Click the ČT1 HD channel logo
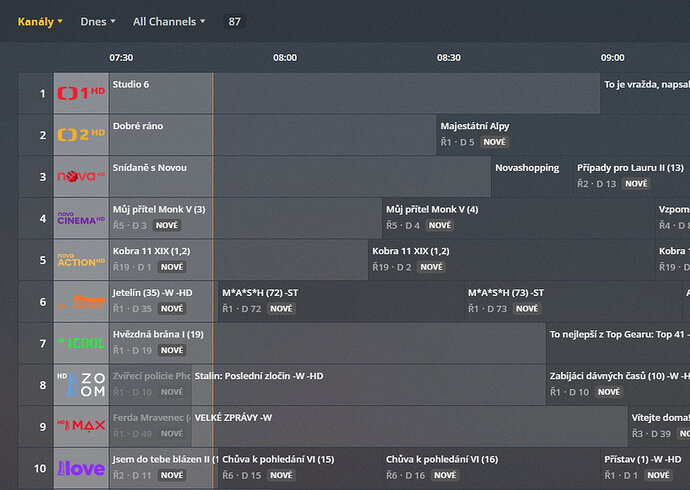 pyautogui.click(x=81, y=93)
